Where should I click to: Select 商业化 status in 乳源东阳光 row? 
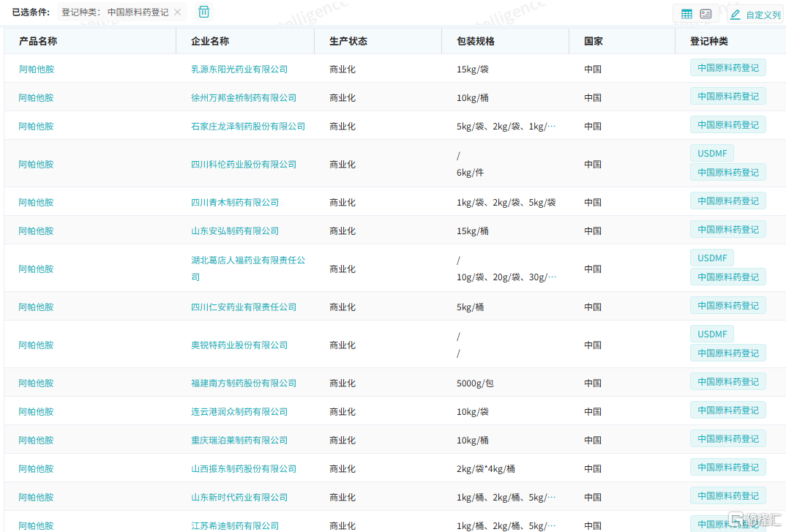pos(343,70)
